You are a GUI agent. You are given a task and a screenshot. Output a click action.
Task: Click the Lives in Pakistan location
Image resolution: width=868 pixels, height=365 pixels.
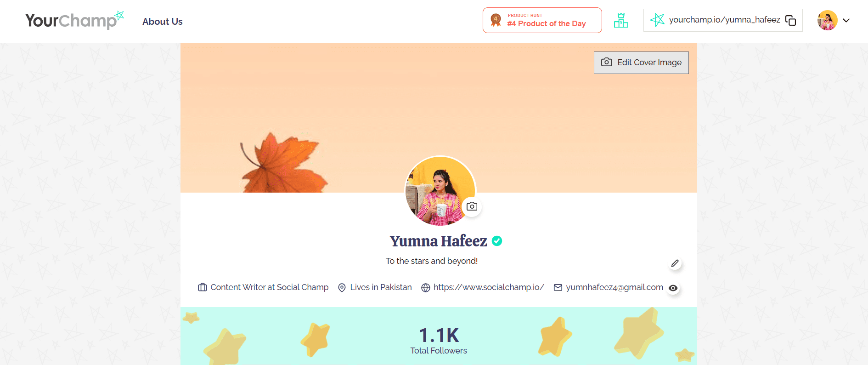coord(380,287)
